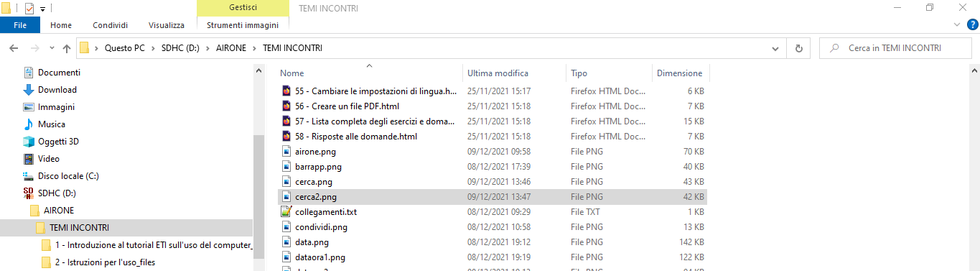Select the airone.png file

315,152
